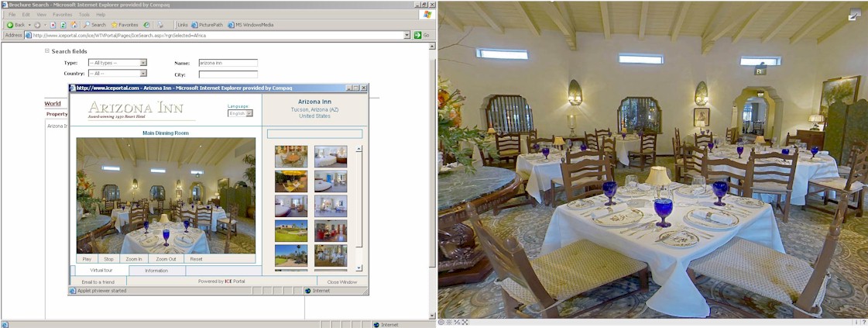Click the Internet zone in popup status bar

tap(321, 290)
